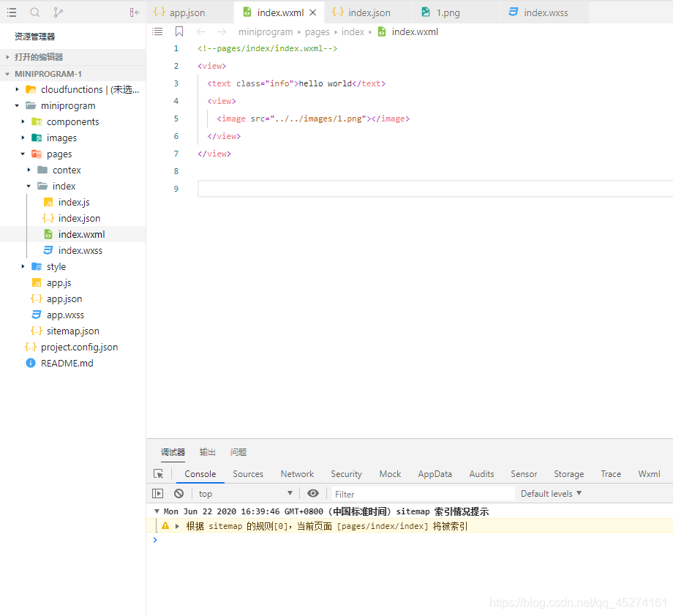The image size is (673, 616).
Task: Toggle the outline list icon in breadcrumb bar
Action: [x=157, y=31]
